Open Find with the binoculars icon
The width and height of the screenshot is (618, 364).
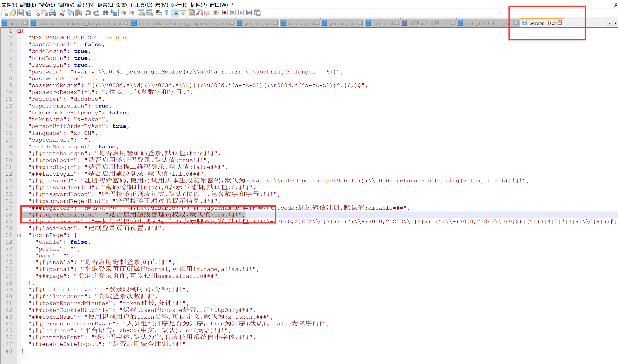click(x=105, y=13)
